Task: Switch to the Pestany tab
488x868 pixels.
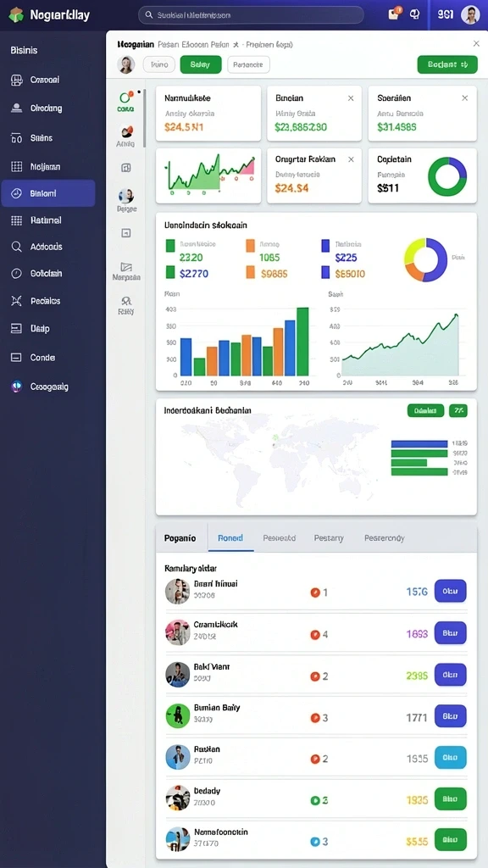Action: point(329,537)
